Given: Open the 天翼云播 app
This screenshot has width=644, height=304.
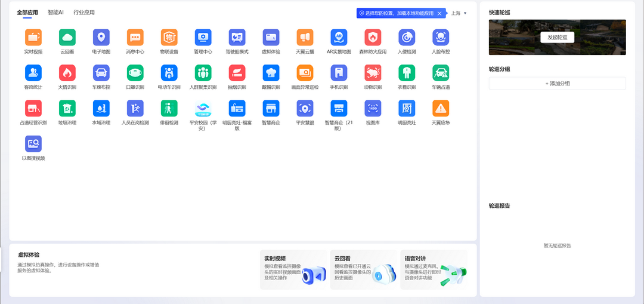Looking at the screenshot, I should pyautogui.click(x=305, y=38).
